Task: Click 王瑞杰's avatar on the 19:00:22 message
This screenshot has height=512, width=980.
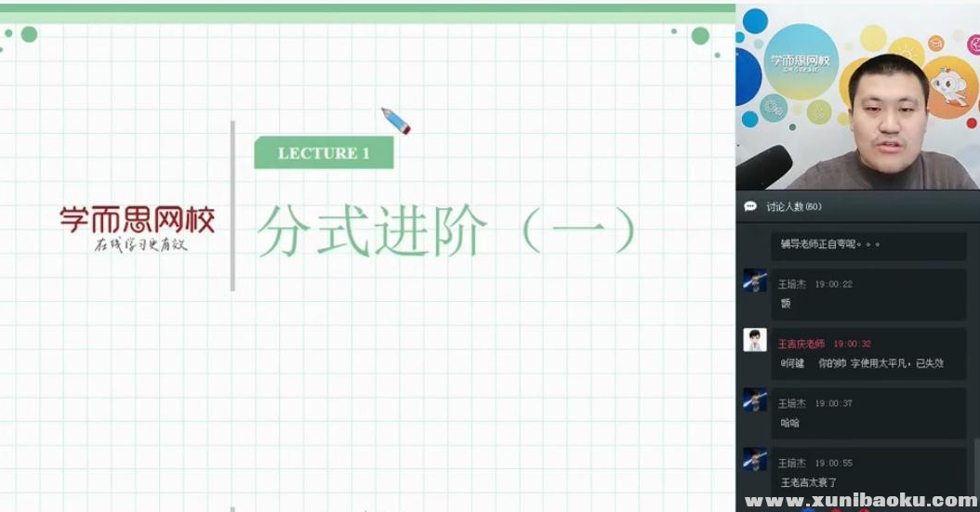Action: coord(755,282)
